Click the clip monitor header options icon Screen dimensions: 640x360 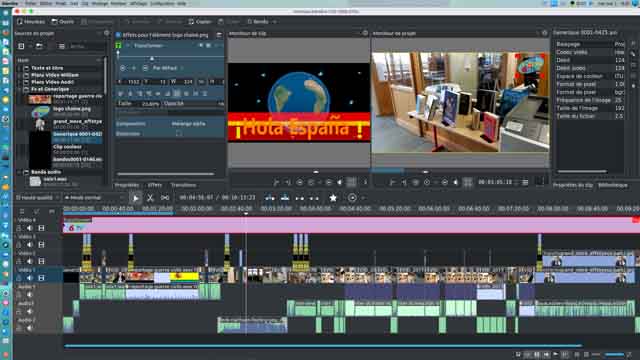(x=365, y=33)
